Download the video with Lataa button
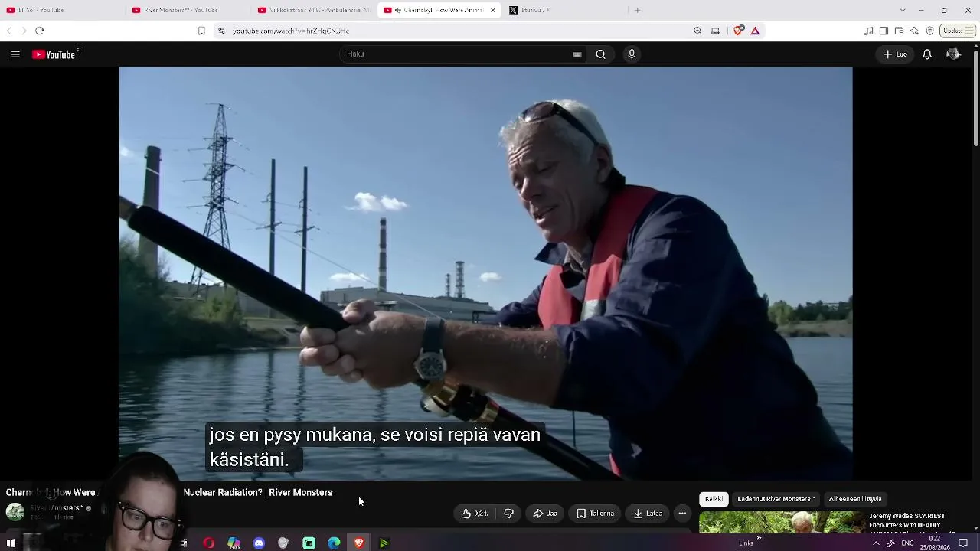 [x=648, y=514]
